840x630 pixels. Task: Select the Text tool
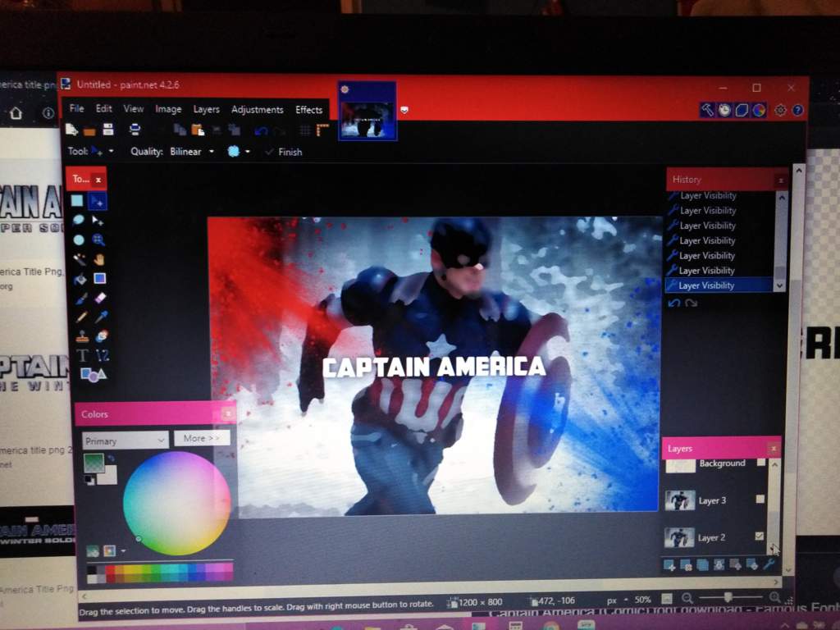click(x=82, y=356)
